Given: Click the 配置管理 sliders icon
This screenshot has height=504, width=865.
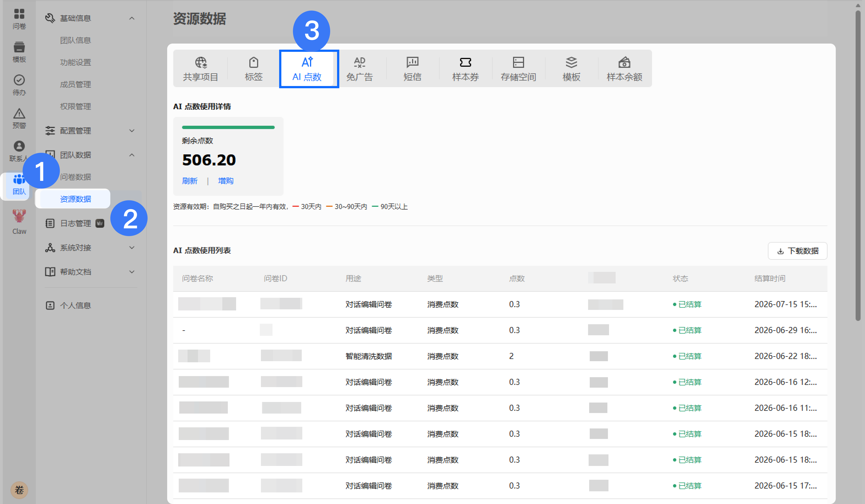Looking at the screenshot, I should pyautogui.click(x=50, y=131).
